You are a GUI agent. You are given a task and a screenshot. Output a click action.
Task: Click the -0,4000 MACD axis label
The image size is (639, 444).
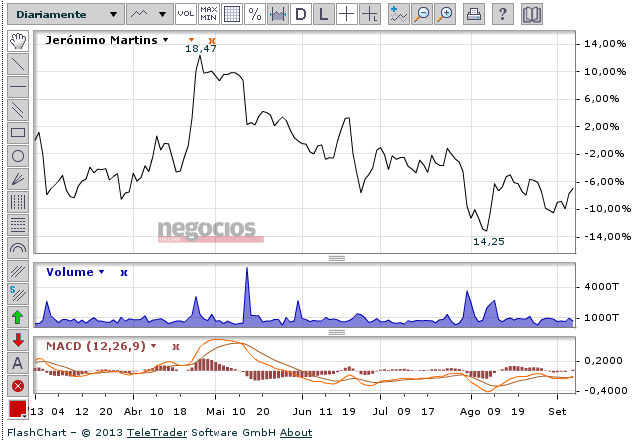click(606, 391)
